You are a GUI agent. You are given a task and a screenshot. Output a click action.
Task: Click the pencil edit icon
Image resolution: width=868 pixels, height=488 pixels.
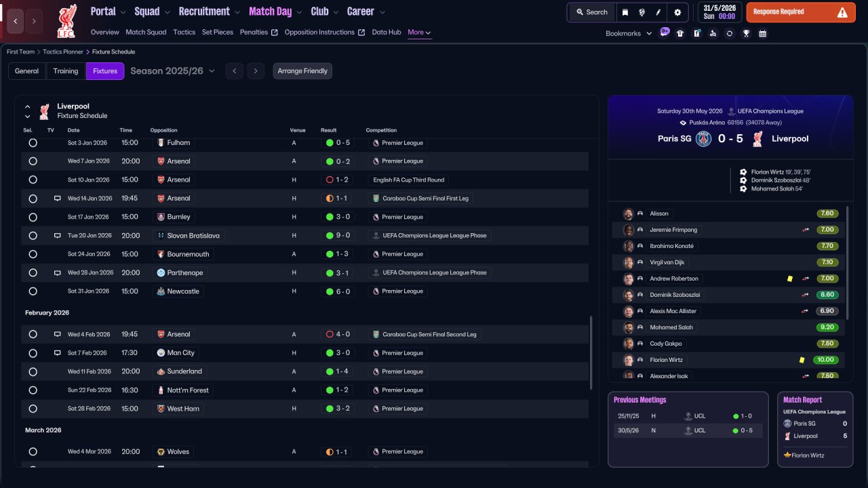658,12
